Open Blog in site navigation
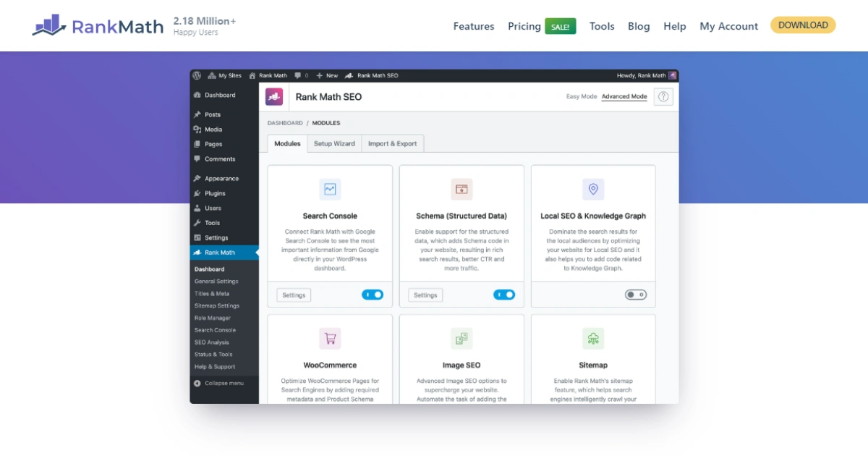The width and height of the screenshot is (868, 456). coord(639,26)
